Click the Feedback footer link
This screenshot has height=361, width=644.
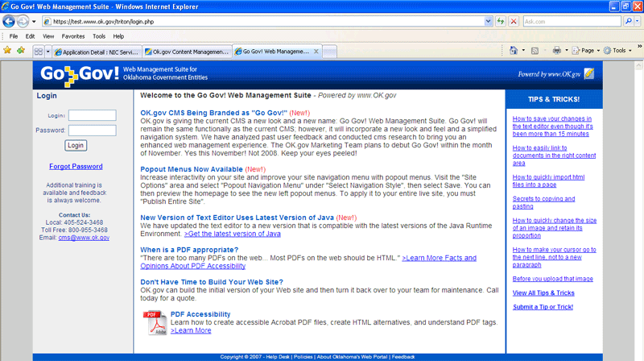point(403,357)
